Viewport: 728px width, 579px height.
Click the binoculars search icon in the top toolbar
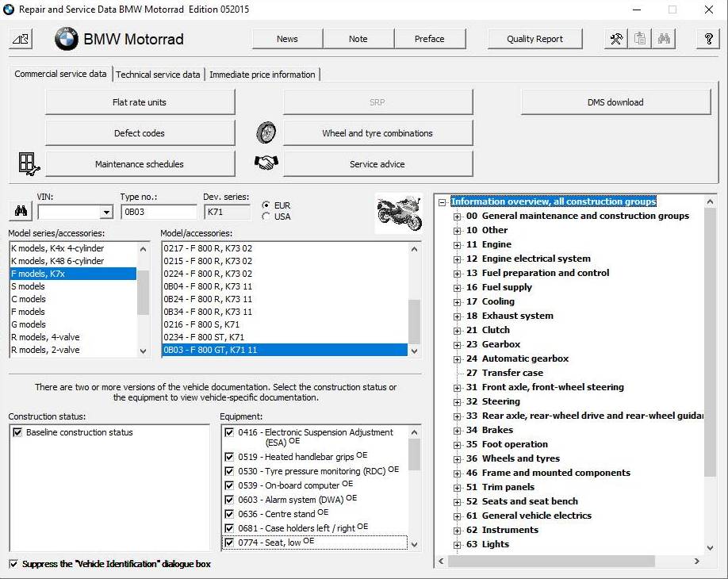pos(664,39)
